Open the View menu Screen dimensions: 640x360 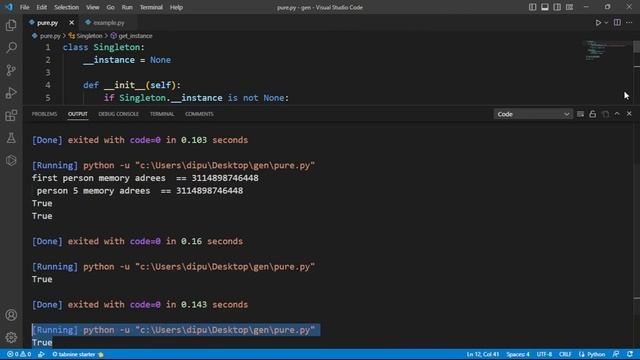pos(93,7)
